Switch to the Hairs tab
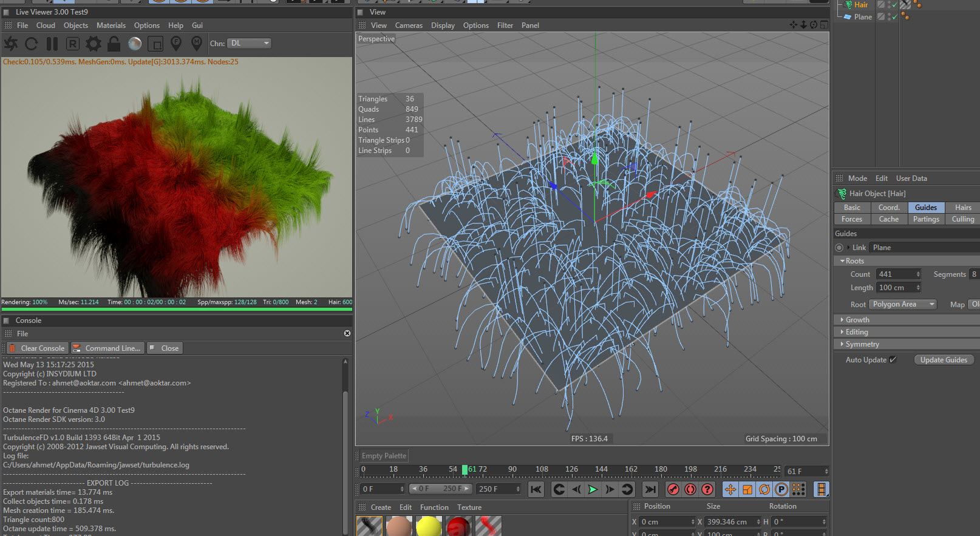The image size is (980, 536). (x=963, y=208)
